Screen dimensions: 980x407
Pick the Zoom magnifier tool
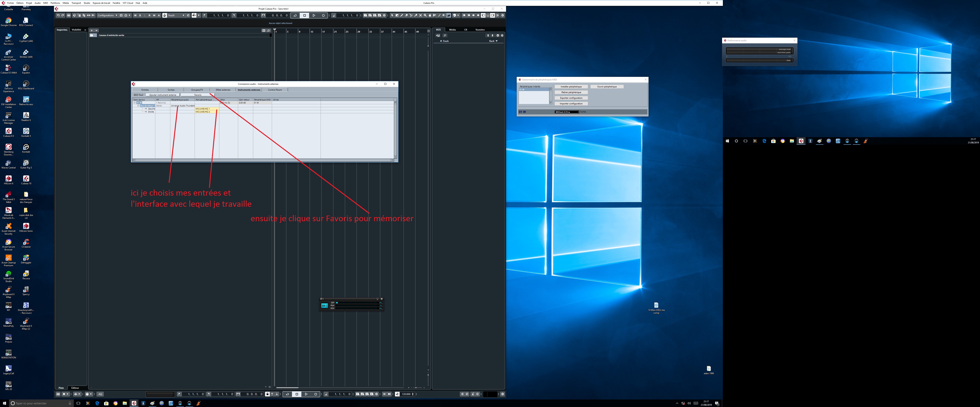[425, 15]
